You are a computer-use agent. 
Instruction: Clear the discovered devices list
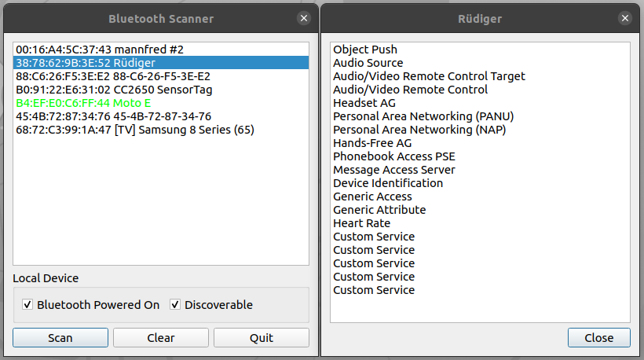pos(161,338)
